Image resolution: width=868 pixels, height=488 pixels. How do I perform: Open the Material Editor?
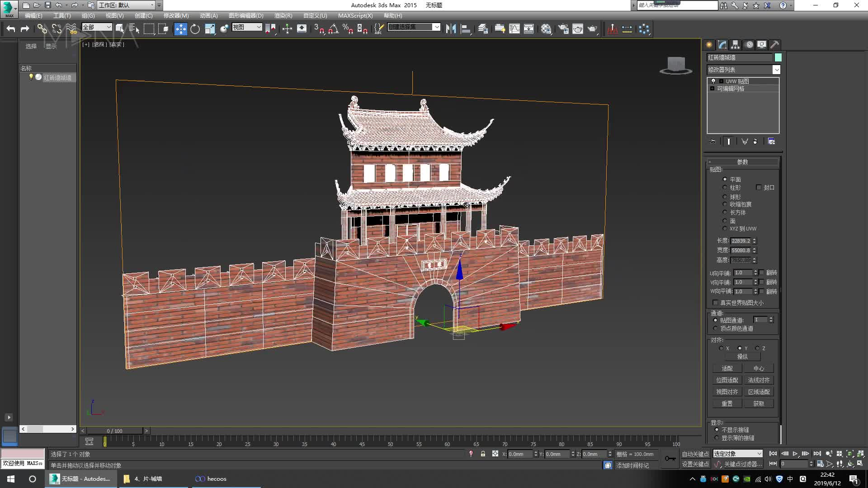pyautogui.click(x=546, y=29)
